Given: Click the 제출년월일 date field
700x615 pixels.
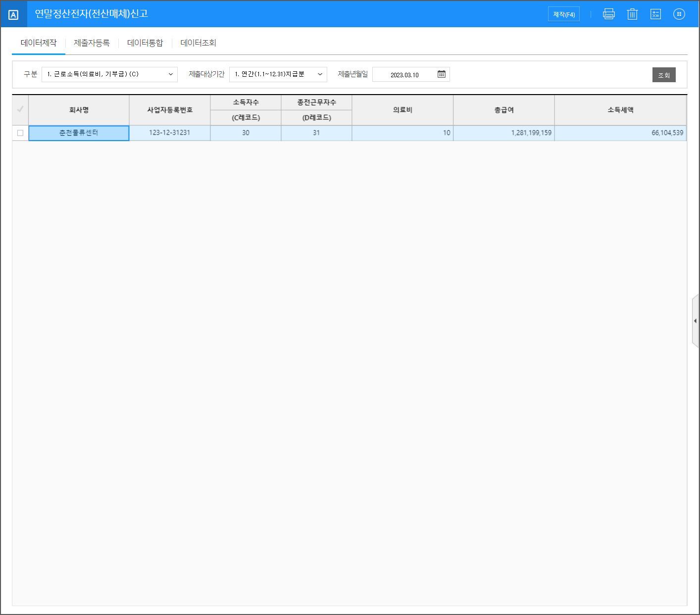Looking at the screenshot, I should pos(404,75).
